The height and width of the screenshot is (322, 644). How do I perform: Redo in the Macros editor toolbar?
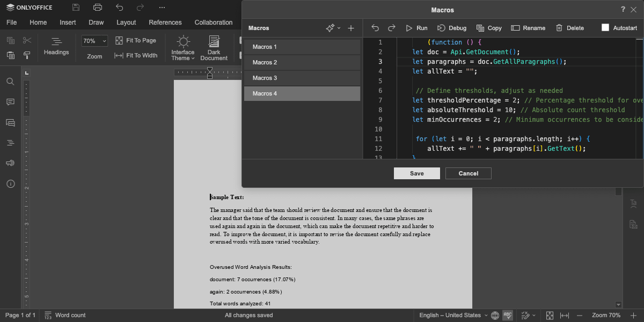[x=392, y=28]
